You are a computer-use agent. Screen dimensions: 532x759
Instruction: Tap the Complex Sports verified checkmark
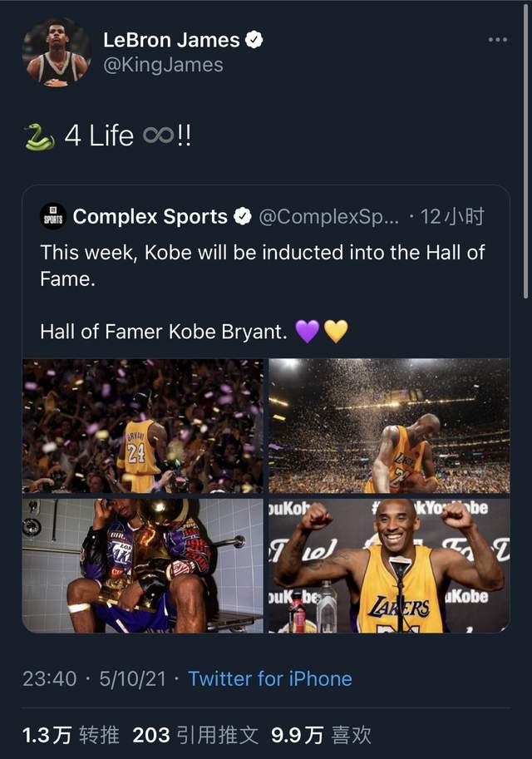(x=242, y=217)
